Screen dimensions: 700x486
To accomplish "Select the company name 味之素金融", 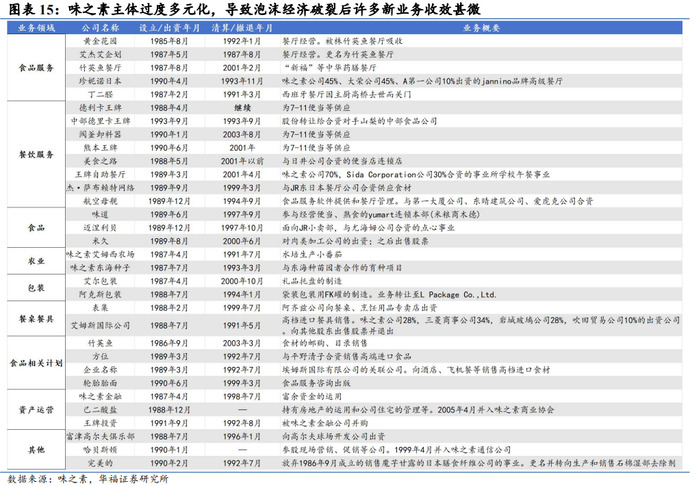I will click(x=100, y=397).
